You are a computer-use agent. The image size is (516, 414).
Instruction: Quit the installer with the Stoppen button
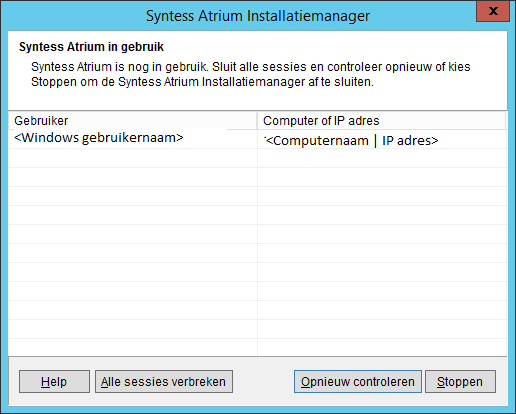[x=460, y=381]
